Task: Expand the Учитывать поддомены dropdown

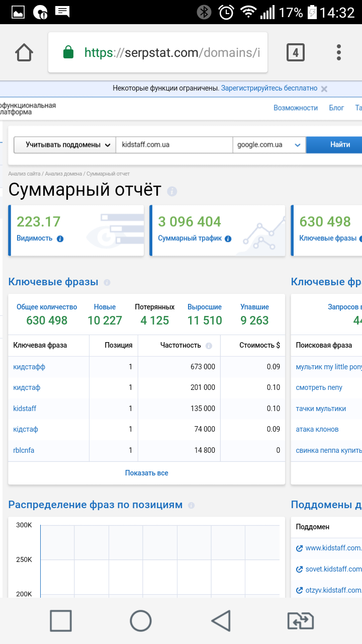Action: click(x=64, y=144)
